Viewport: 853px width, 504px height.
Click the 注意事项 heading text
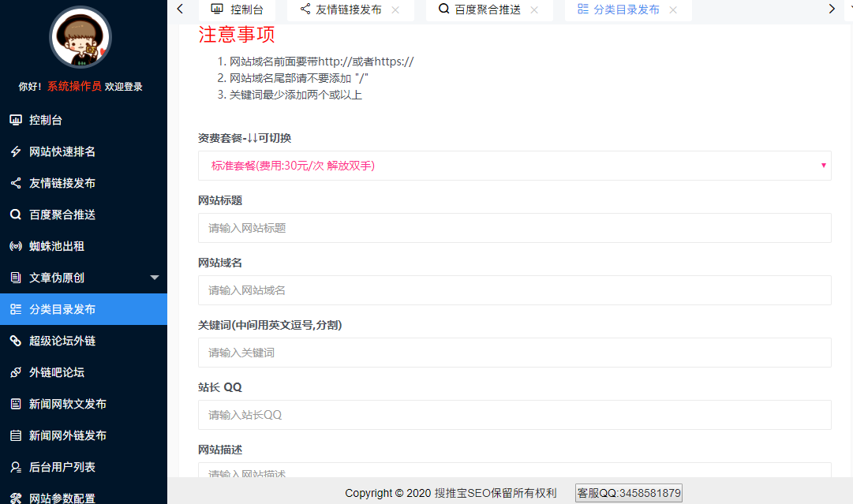[x=237, y=34]
